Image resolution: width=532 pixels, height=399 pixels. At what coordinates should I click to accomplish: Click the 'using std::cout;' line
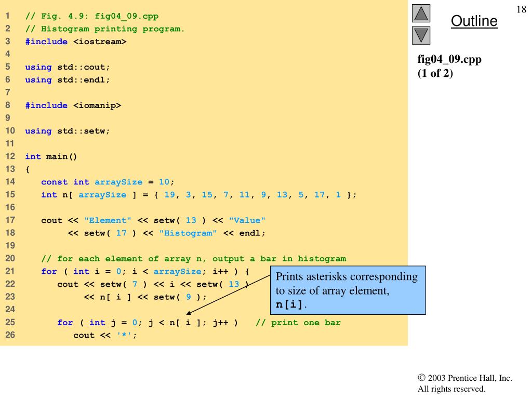(68, 67)
